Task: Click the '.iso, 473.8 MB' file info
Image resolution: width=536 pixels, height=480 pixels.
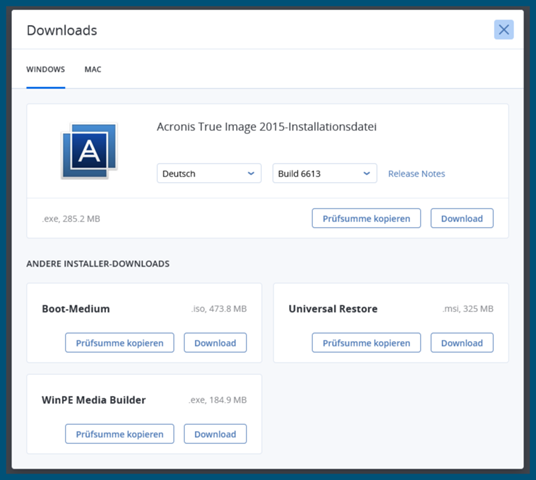Action: pyautogui.click(x=219, y=309)
